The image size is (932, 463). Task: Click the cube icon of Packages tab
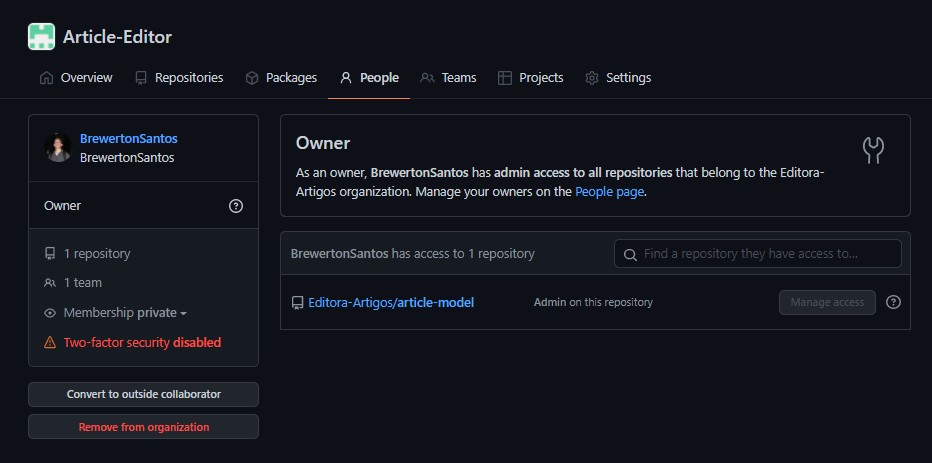point(252,78)
